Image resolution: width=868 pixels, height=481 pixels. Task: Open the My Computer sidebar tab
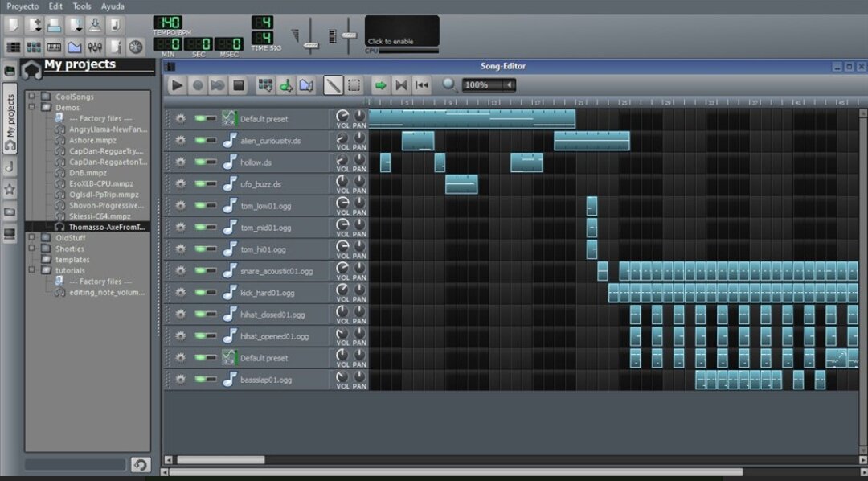[x=10, y=234]
